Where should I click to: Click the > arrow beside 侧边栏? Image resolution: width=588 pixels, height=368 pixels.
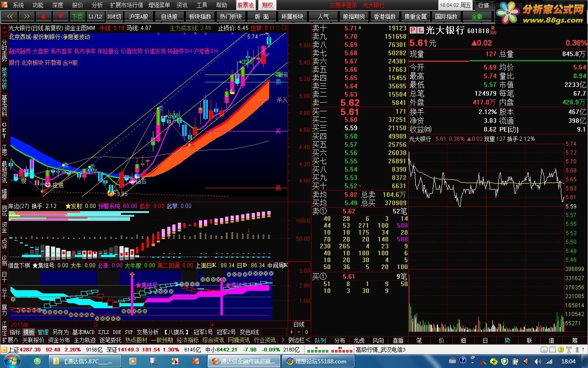(283, 340)
